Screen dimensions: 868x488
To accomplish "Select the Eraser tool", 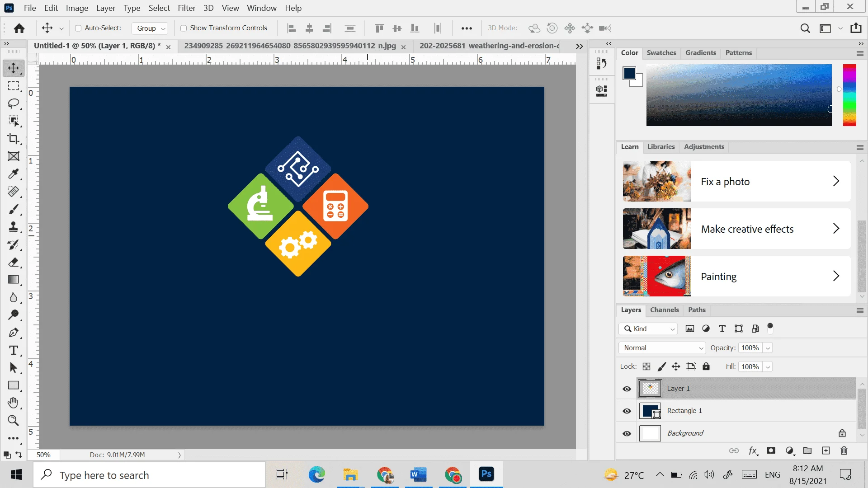I will click(x=14, y=262).
